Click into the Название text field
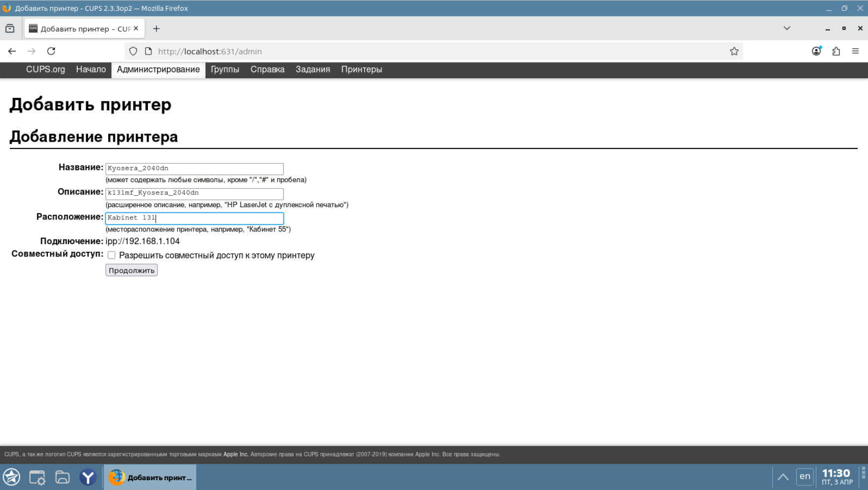 click(x=194, y=168)
